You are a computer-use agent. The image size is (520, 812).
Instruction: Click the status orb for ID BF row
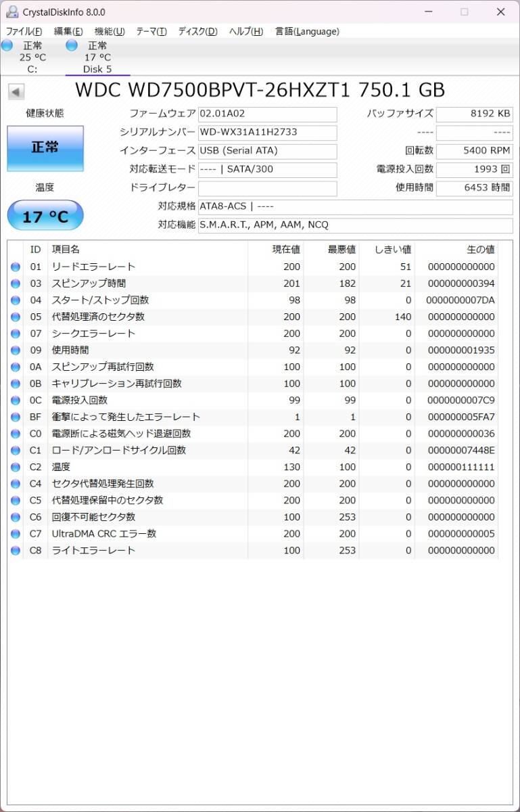tap(16, 418)
